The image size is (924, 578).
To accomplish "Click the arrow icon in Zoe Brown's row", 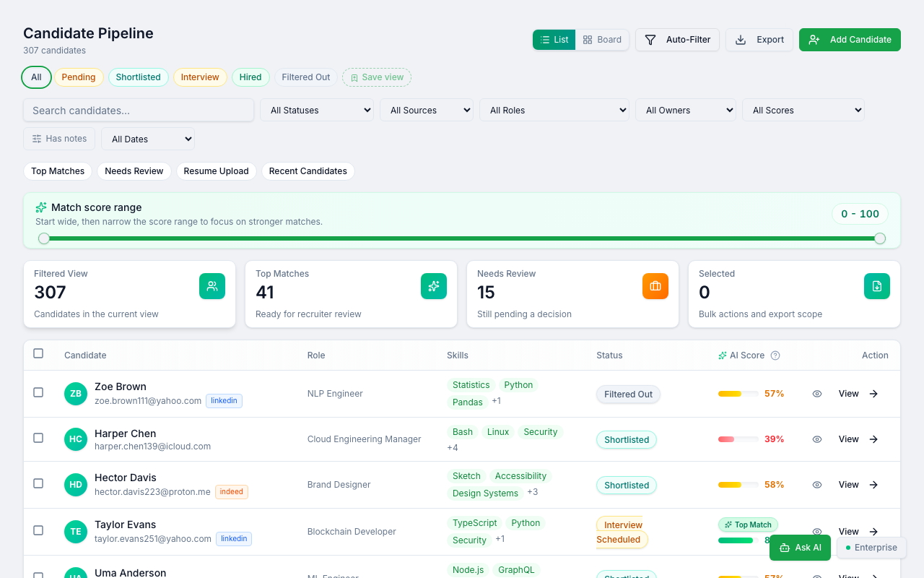I will (873, 394).
